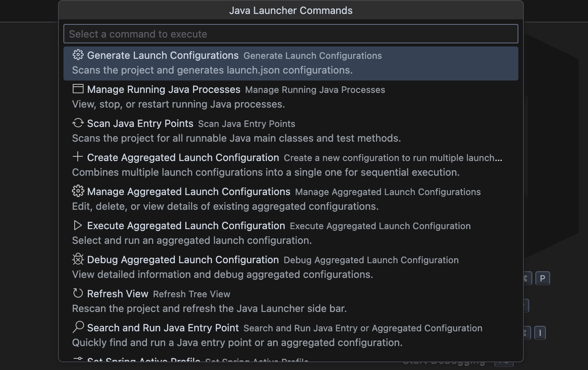Select Debug Aggregated Launch Configuration command

pyautogui.click(x=291, y=267)
